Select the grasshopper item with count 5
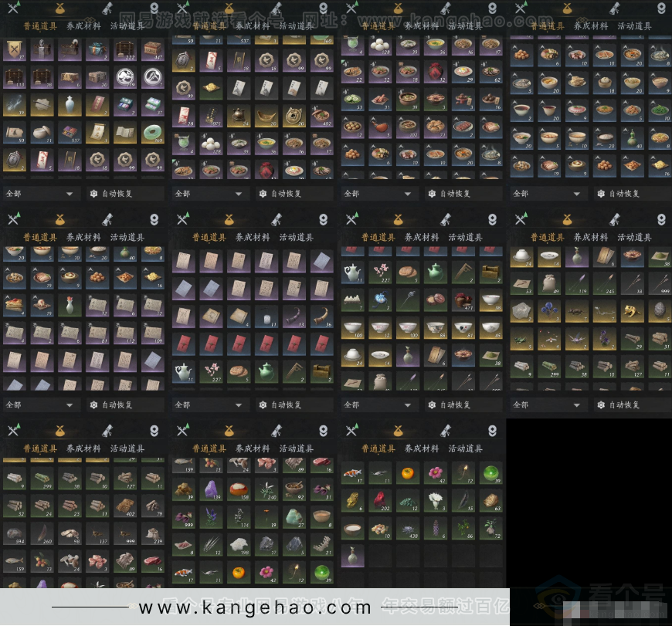 click(521, 339)
